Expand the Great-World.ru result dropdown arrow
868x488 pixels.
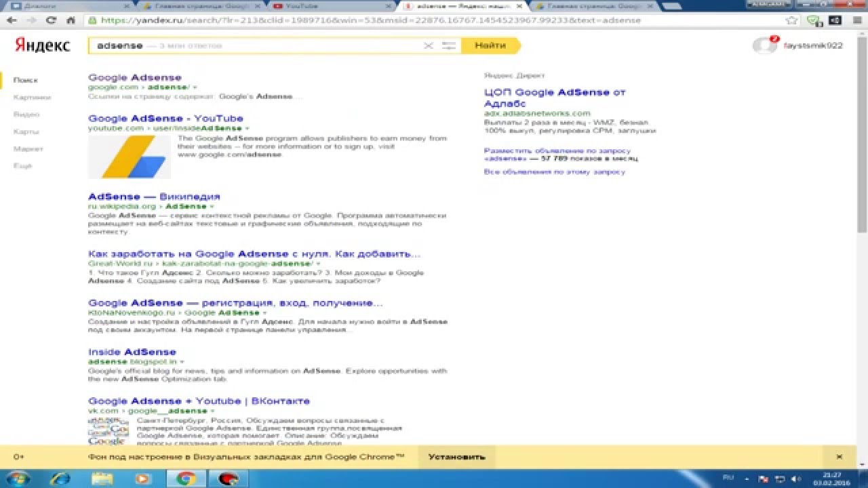click(317, 264)
